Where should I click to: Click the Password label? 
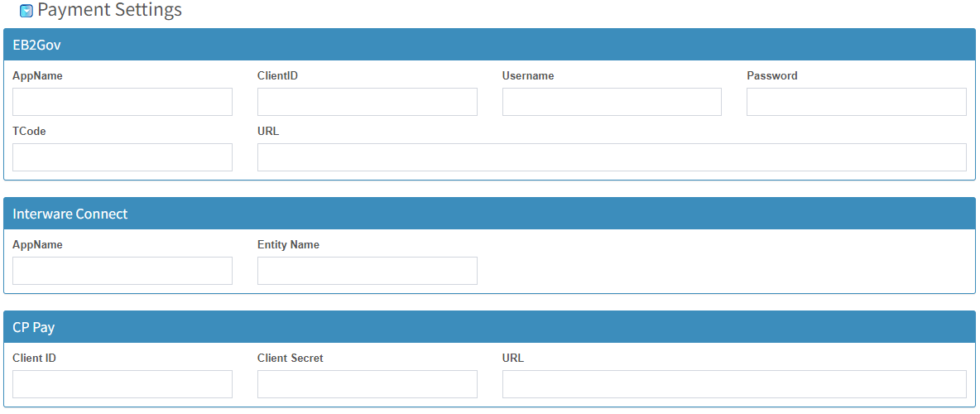(772, 75)
